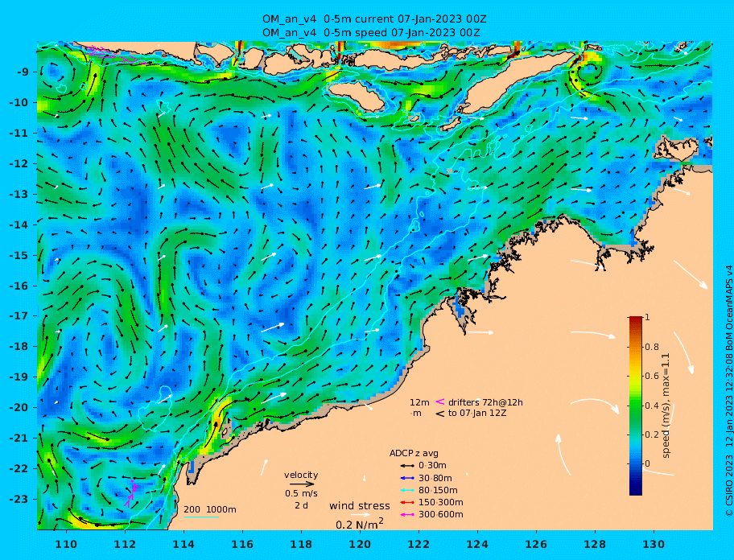Click the longitude axis label '118'
Viewport: 734px width, 560px height.
(x=302, y=544)
